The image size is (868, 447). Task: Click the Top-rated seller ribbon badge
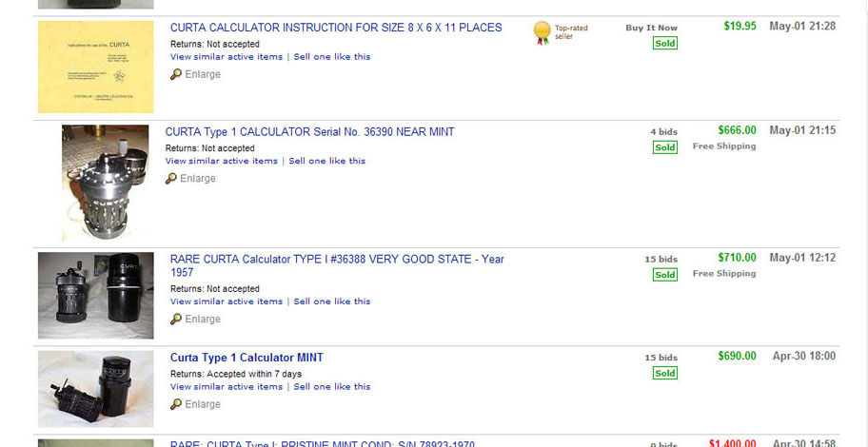[x=542, y=33]
